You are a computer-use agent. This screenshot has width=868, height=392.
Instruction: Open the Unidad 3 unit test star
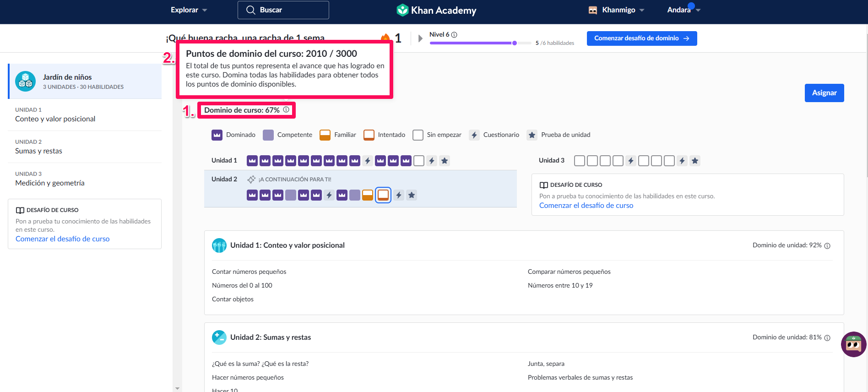(695, 161)
